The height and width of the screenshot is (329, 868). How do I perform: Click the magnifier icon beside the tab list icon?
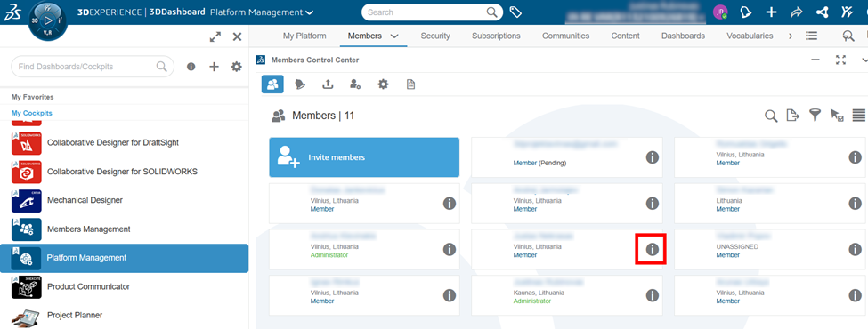(x=848, y=36)
